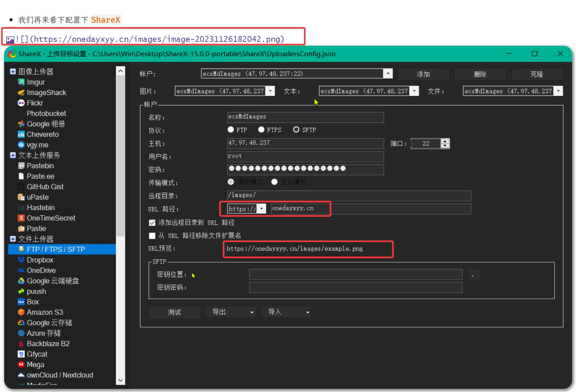Click the Paste.ee icon
This screenshot has height=392, width=576.
21,176
